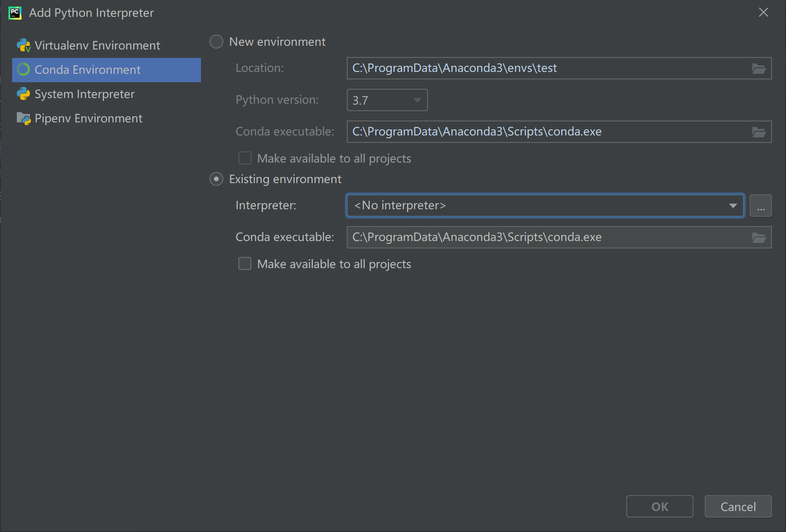Click the Python version: label
This screenshot has height=532, width=786.
pyautogui.click(x=277, y=100)
